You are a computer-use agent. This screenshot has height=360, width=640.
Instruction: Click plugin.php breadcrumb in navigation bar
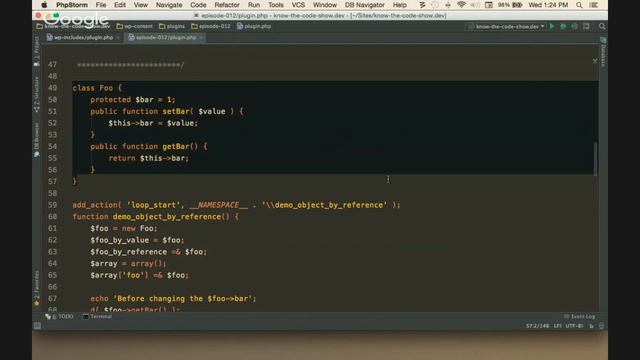click(254, 26)
